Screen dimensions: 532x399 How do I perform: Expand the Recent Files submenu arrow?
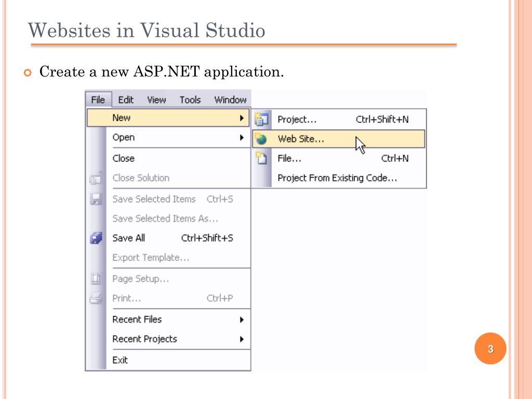tap(242, 320)
